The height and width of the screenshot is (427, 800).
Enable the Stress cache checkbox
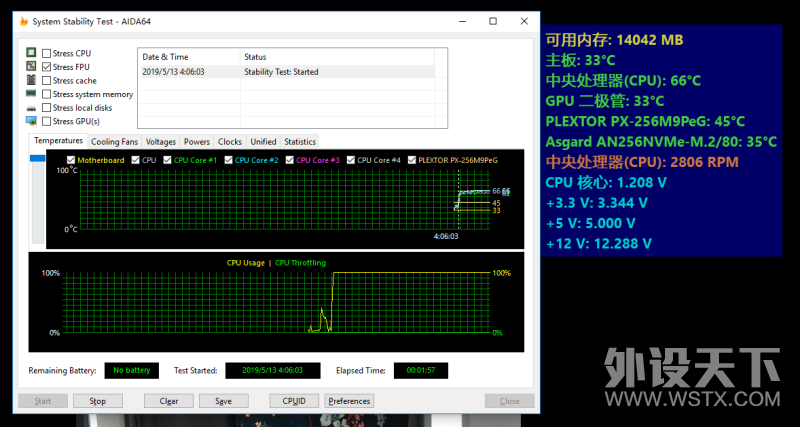click(46, 81)
